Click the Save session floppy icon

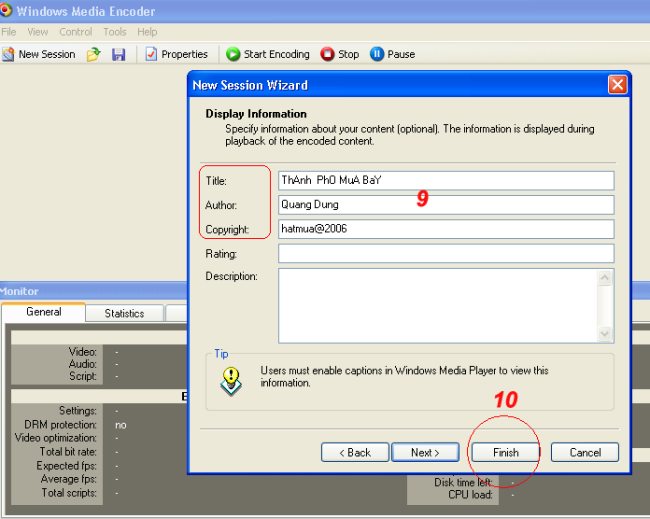(118, 54)
